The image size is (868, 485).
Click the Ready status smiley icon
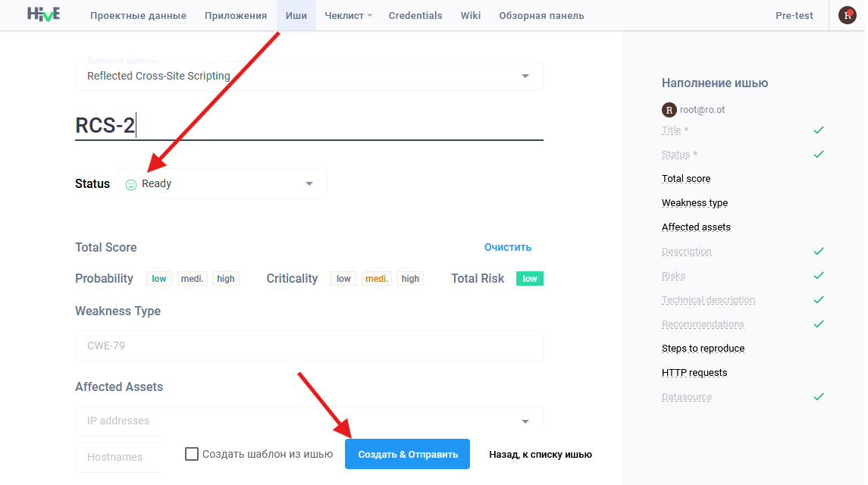point(130,184)
